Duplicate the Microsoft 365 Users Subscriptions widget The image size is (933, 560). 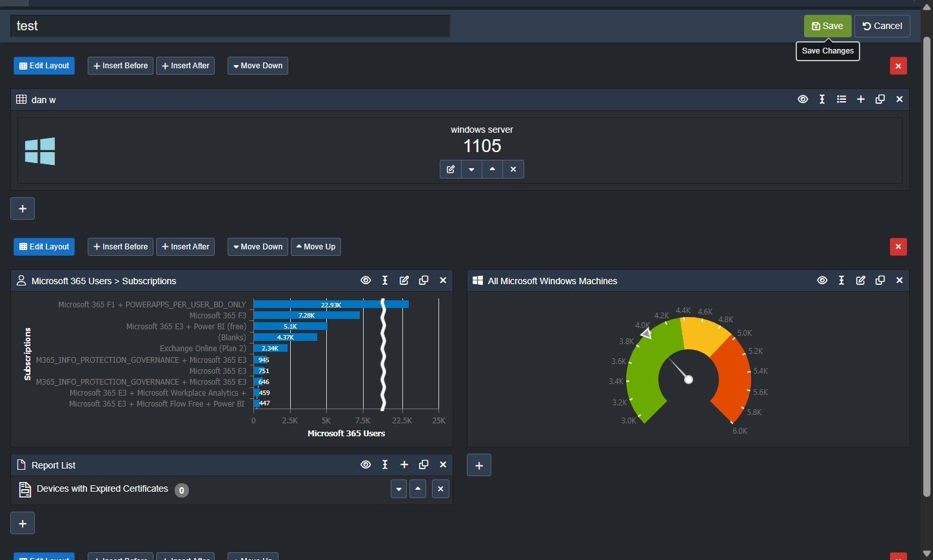point(424,280)
